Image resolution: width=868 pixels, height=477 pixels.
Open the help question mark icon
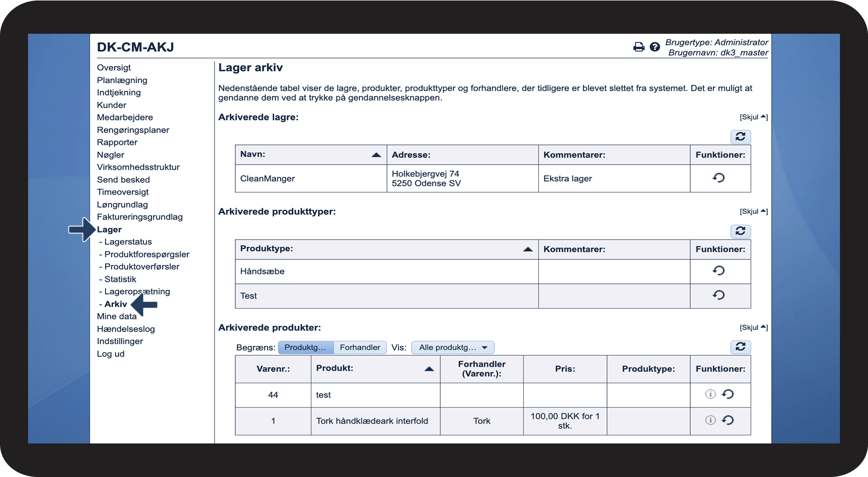click(x=654, y=47)
